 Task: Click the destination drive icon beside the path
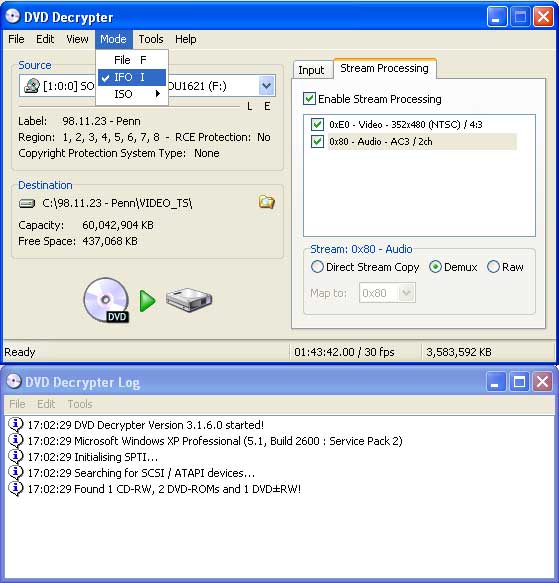(27, 203)
